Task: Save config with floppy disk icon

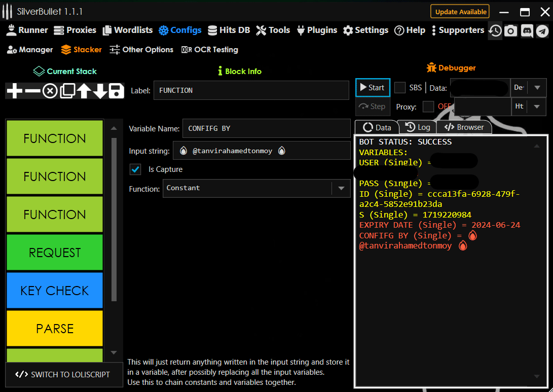Action: pos(116,91)
